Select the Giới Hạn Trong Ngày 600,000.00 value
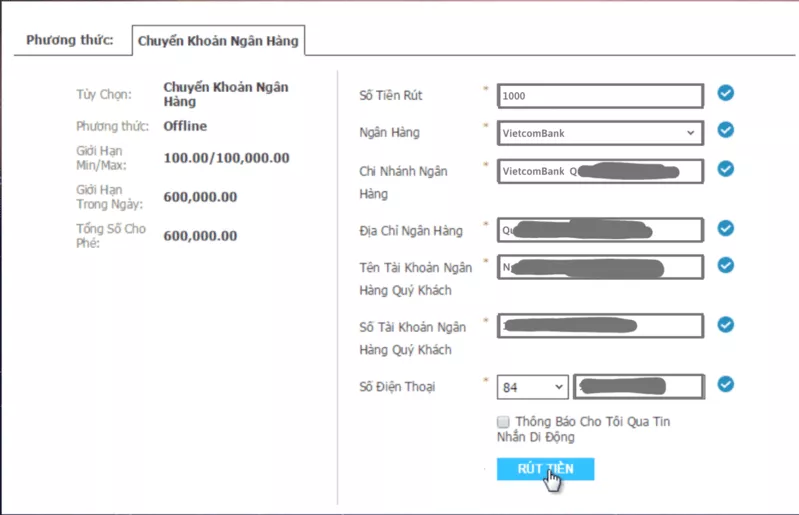799x515 pixels. coord(200,197)
